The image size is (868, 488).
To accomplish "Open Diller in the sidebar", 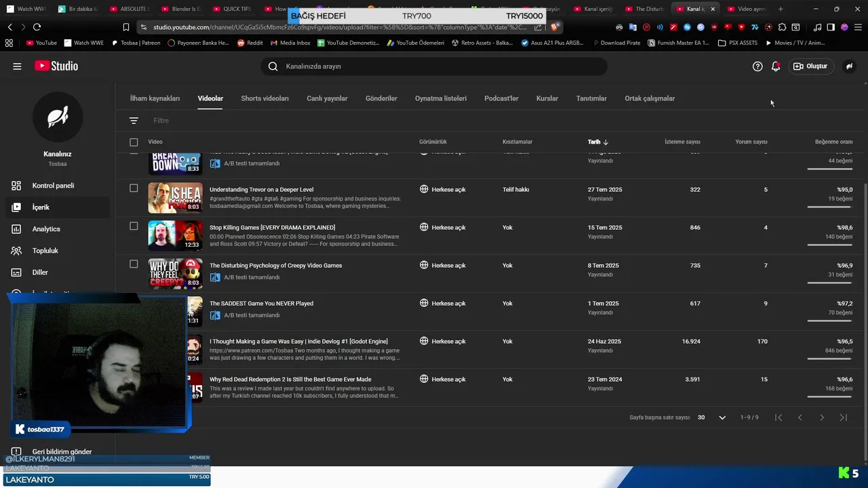I will (57, 272).
